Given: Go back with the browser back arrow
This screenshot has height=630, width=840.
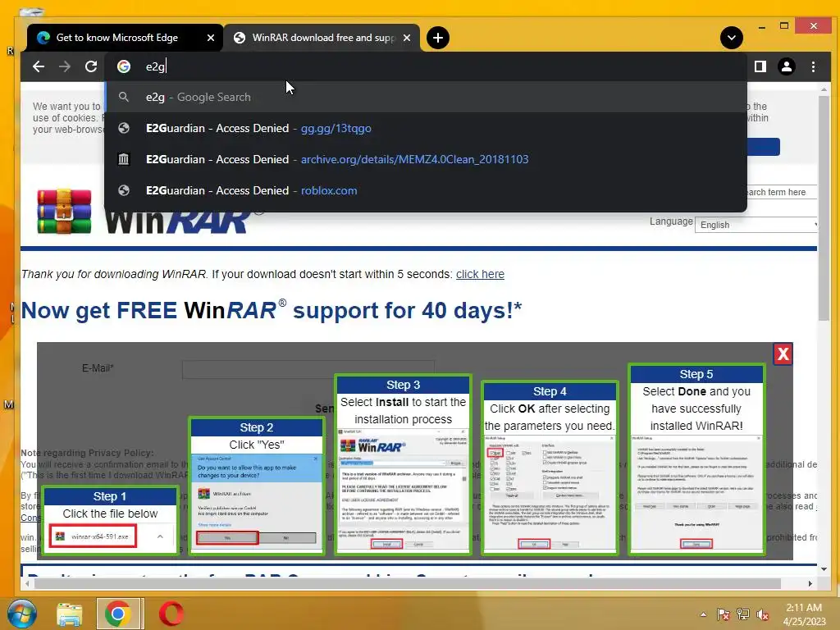Looking at the screenshot, I should coord(39,66).
